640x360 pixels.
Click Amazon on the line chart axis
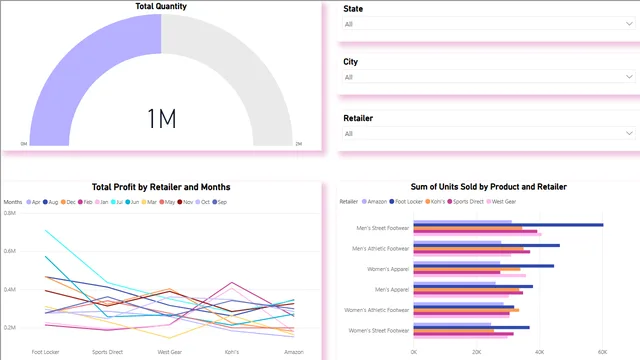tap(294, 352)
